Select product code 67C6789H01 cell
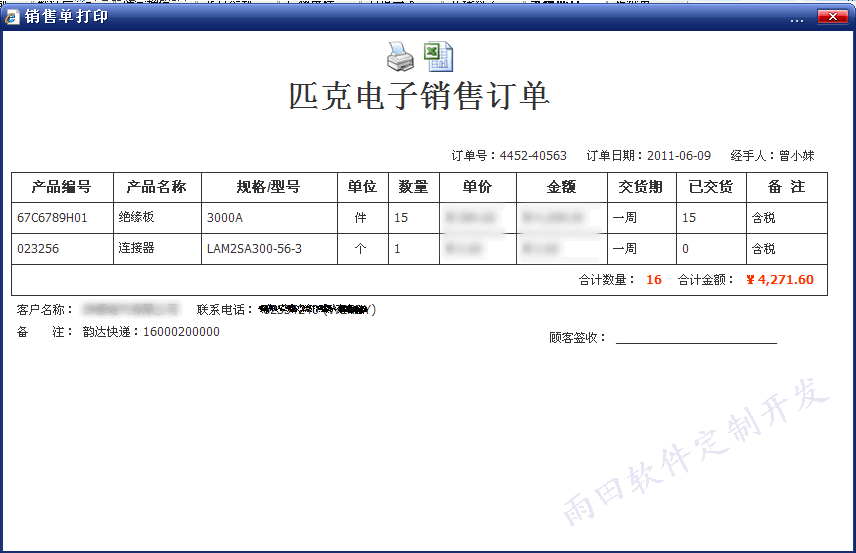856x553 pixels. point(53,217)
